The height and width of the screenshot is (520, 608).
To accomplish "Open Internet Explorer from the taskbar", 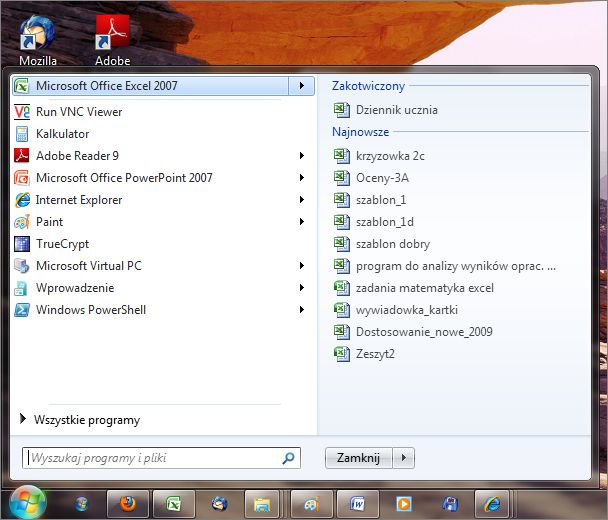I will (x=492, y=504).
